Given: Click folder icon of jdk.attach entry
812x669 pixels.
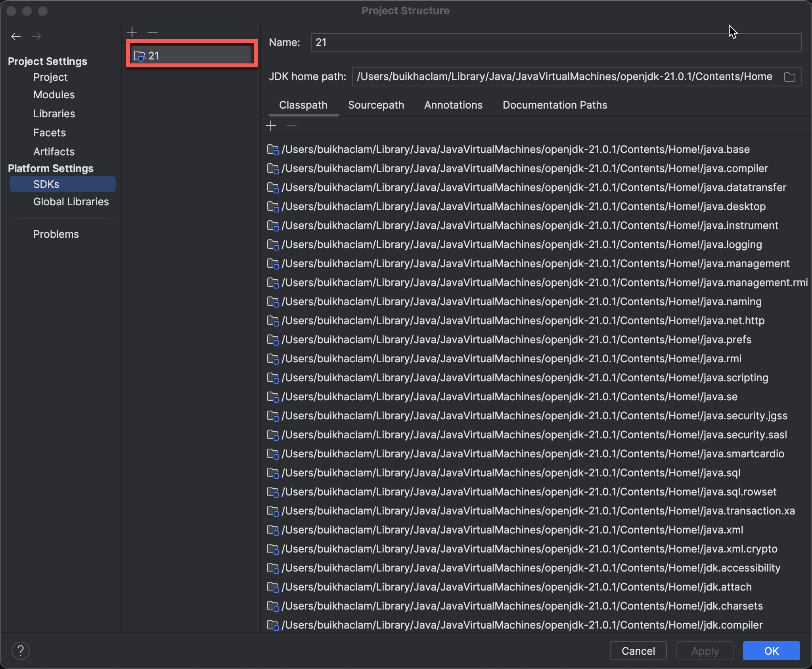Looking at the screenshot, I should (x=273, y=587).
